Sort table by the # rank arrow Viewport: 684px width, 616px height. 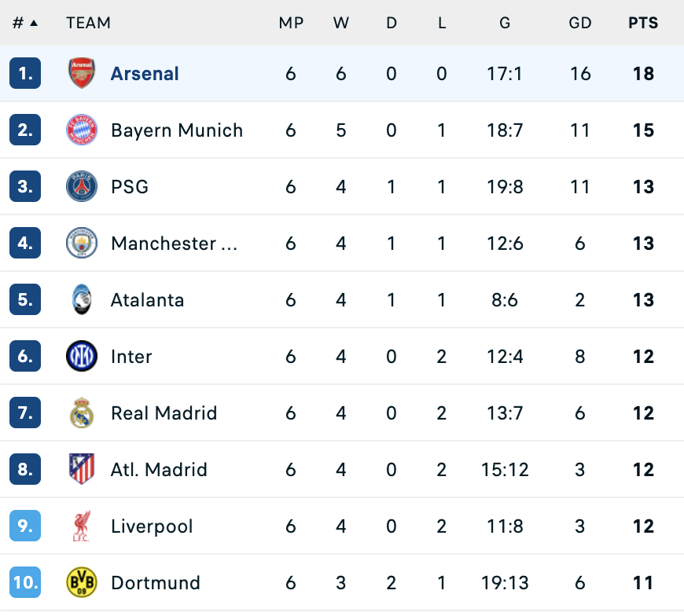34,23
